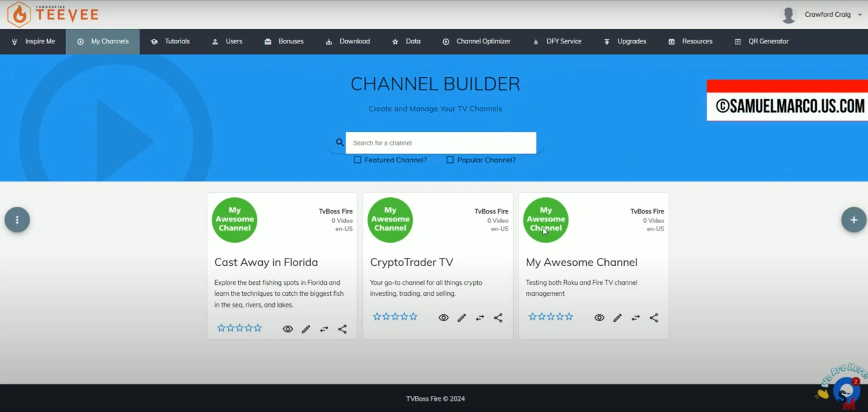Click the plus button to add channel

pos(853,220)
